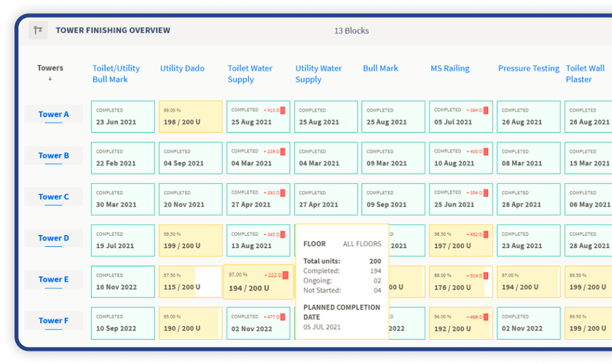Click Tower F Utility Dado 190 / 200 U cell
This screenshot has width=612, height=364.
(190, 323)
